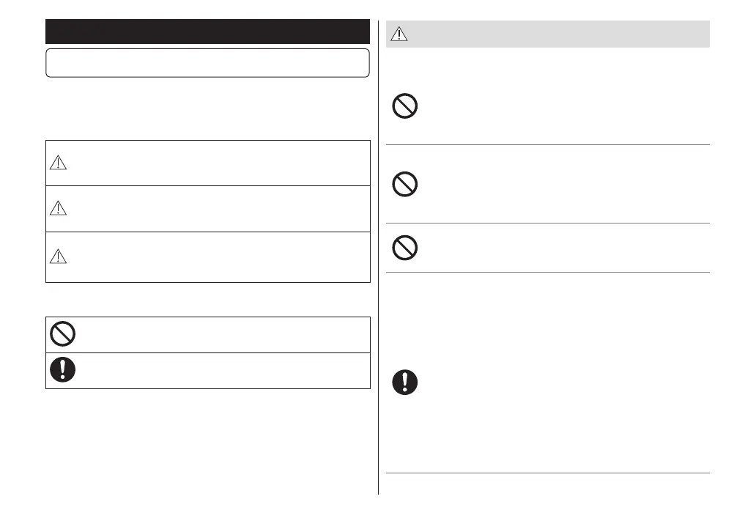
Task: Click the warning triangle in the gray header
Action: pos(398,34)
